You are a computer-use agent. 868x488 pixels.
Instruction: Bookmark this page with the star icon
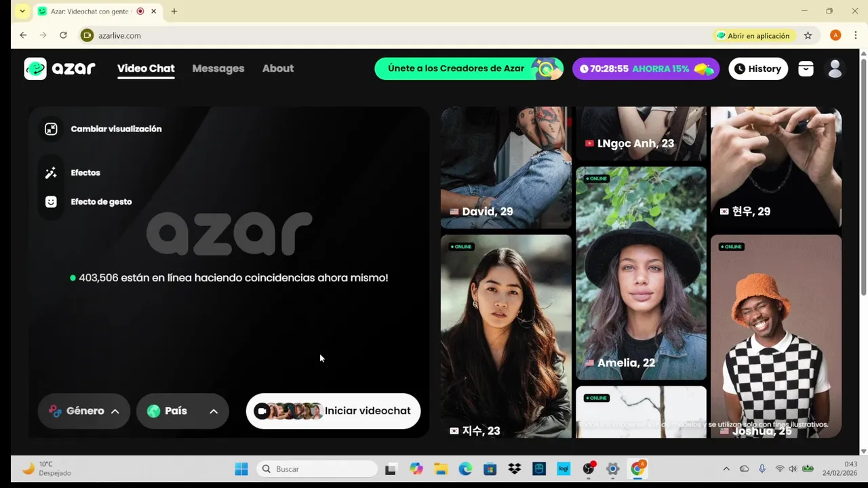(x=808, y=35)
